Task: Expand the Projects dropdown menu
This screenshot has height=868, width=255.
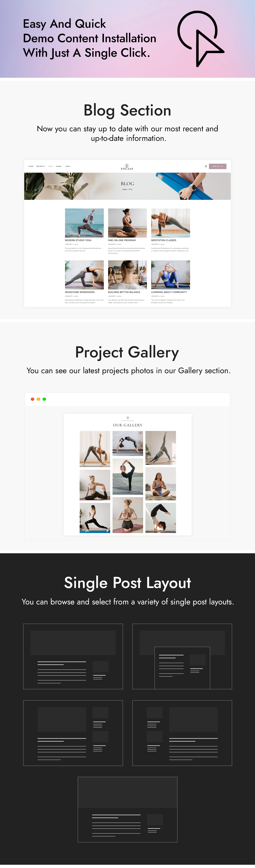Action: tap(41, 166)
